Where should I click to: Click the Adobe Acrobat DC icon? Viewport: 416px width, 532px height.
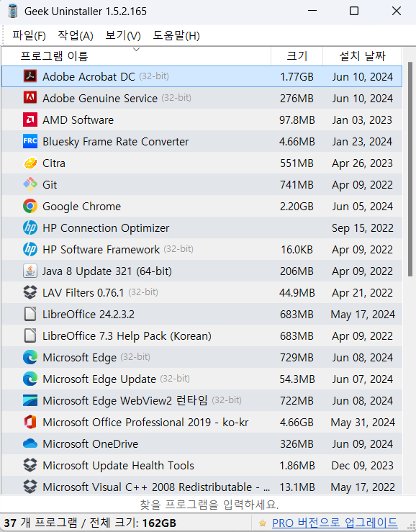[30, 76]
